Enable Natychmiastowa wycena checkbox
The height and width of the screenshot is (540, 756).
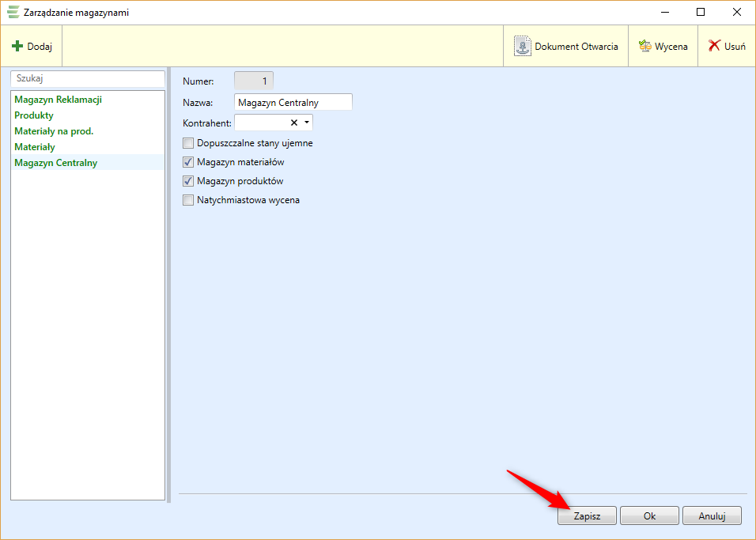[x=188, y=200]
